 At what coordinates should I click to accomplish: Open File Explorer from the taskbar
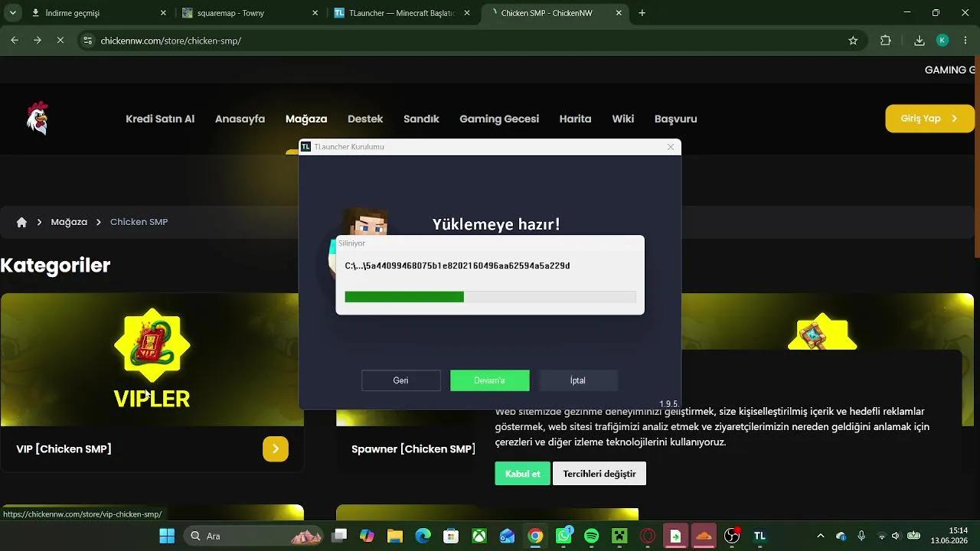(x=395, y=536)
